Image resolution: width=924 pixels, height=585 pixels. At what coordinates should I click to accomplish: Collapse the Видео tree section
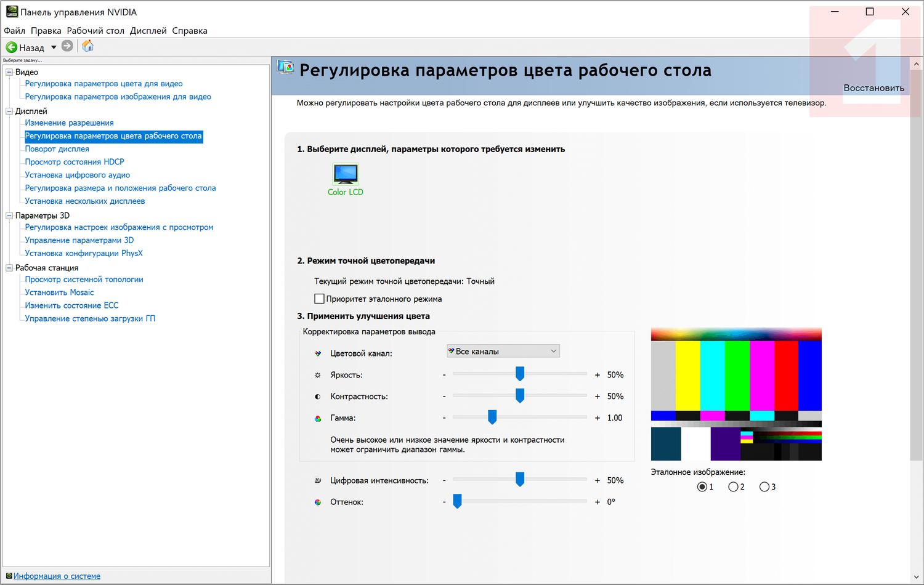(9, 72)
